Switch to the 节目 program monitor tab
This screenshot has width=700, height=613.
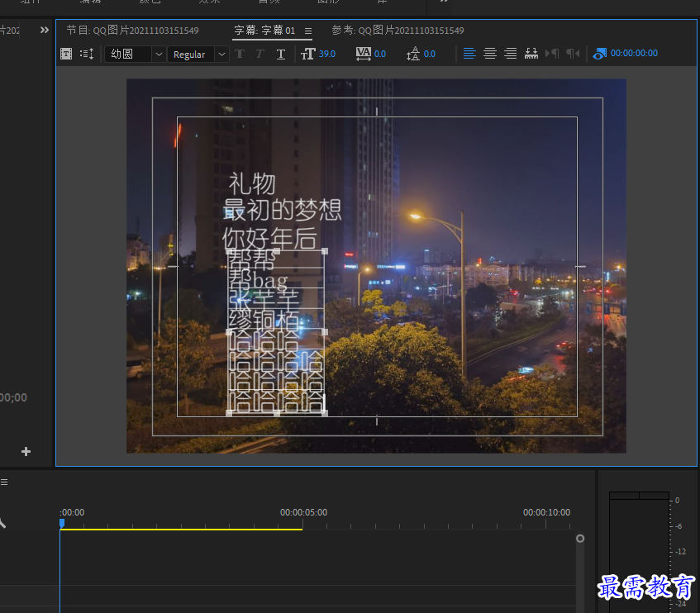[x=132, y=31]
